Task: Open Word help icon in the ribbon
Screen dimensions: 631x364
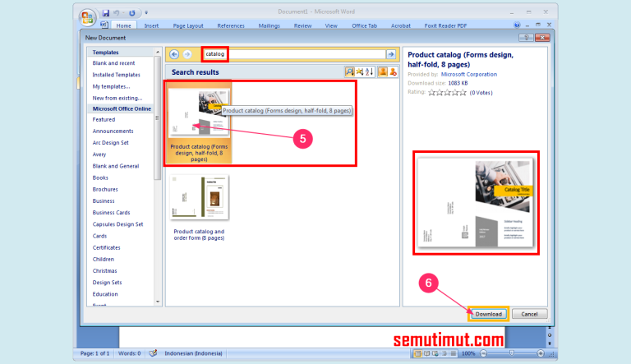Action: tap(517, 25)
